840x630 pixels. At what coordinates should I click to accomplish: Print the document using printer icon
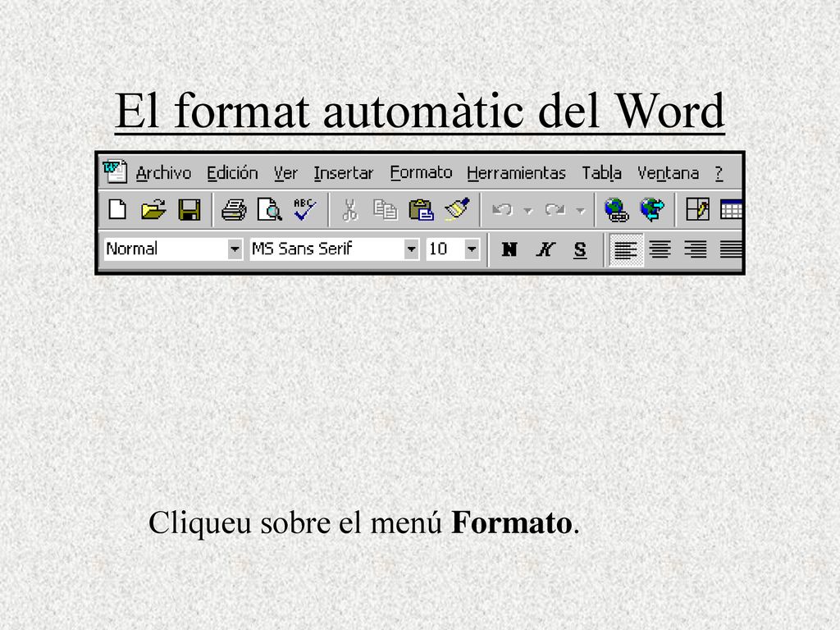[234, 209]
